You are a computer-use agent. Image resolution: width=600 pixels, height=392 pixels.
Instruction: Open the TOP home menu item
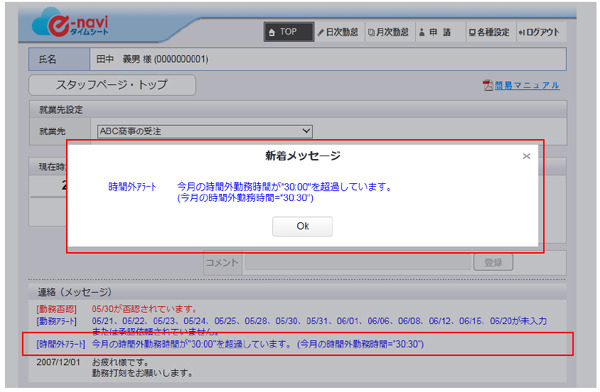click(289, 32)
